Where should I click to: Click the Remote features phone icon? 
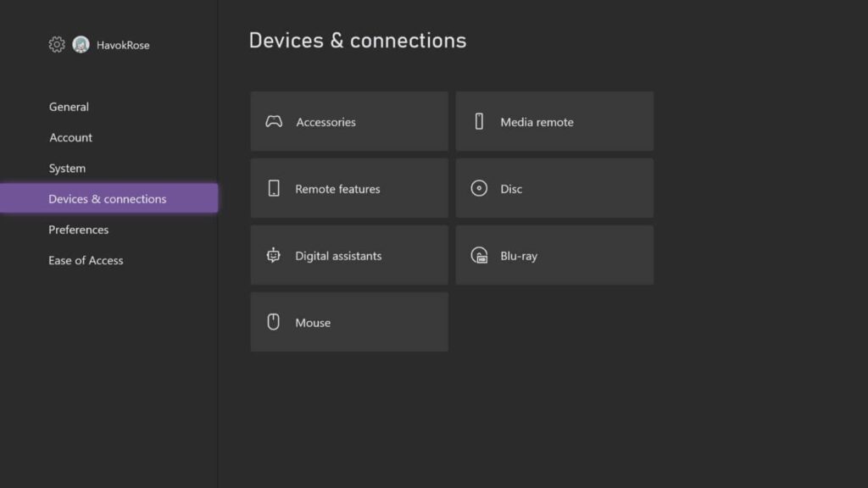(273, 188)
